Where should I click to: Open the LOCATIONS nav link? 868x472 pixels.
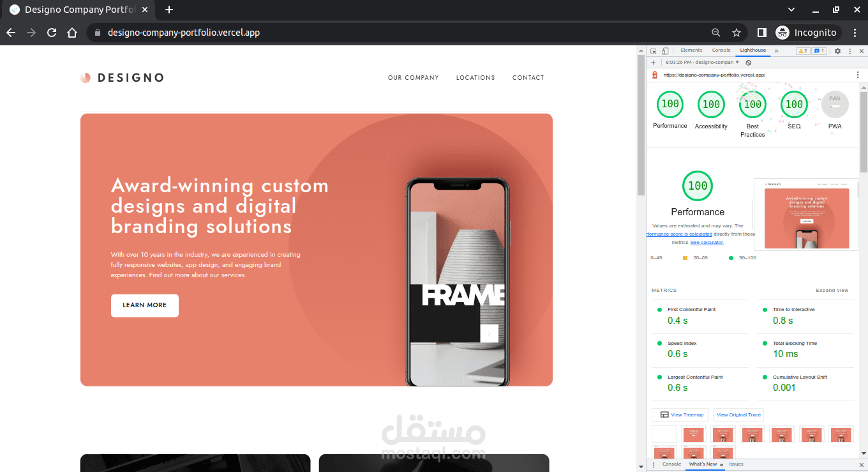pyautogui.click(x=475, y=78)
